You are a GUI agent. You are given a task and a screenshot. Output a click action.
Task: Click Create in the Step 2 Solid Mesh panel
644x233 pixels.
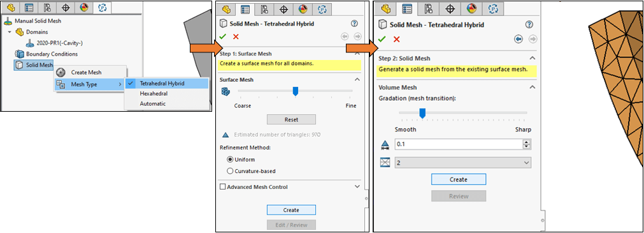pyautogui.click(x=459, y=179)
